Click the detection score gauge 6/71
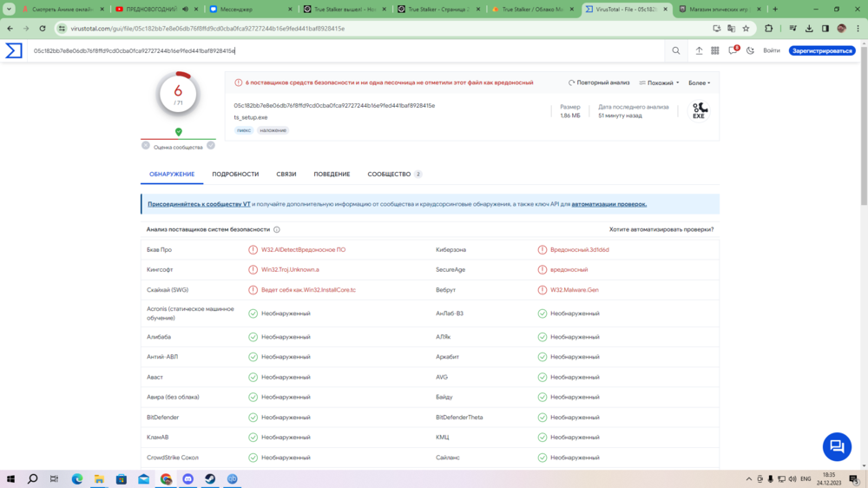This screenshot has height=488, width=868. pyautogui.click(x=178, y=94)
